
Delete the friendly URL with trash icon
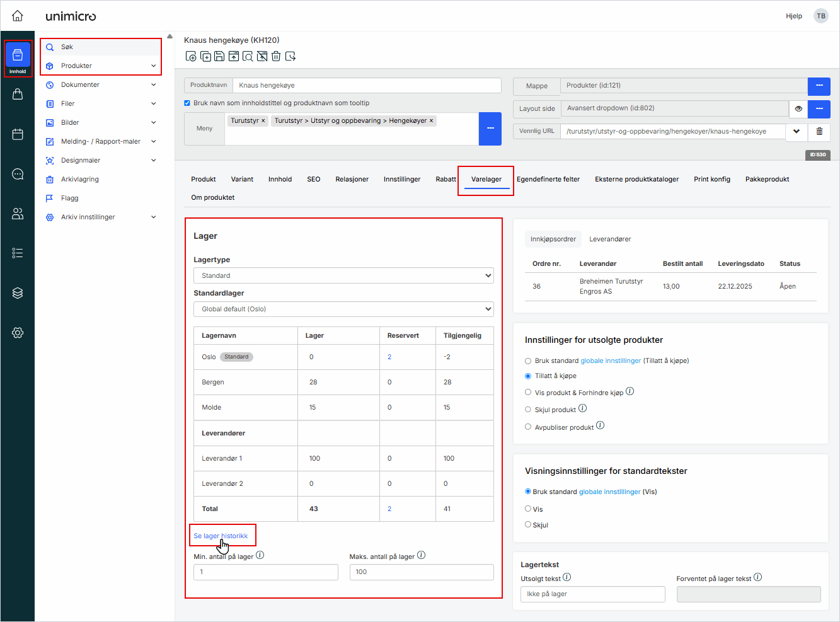pos(819,131)
